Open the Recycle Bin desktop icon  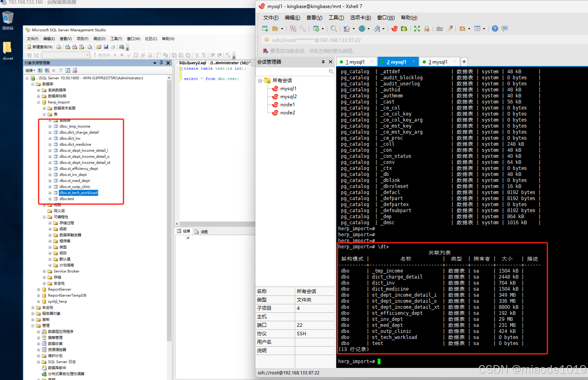click(8, 21)
